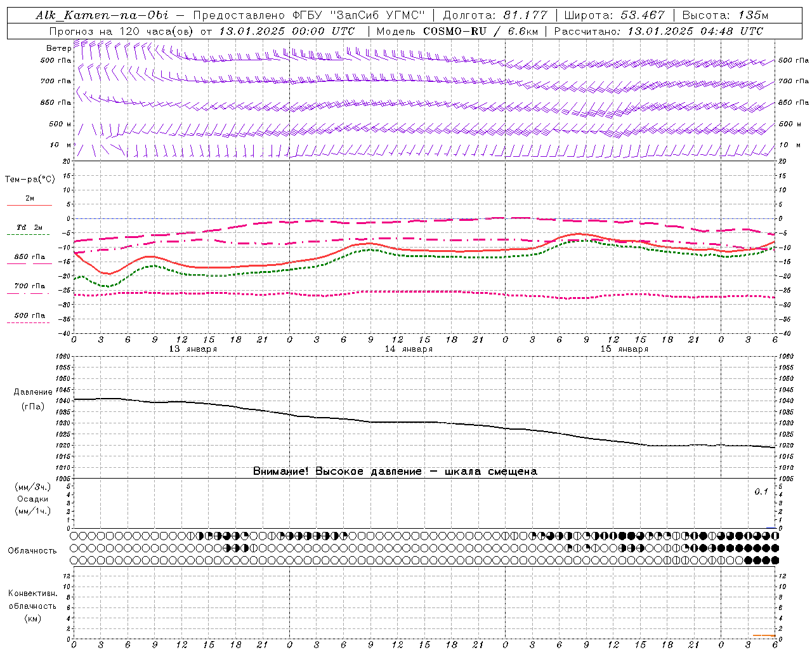Click the 15 января date label
Viewport: 812px width, 650px height.
pyautogui.click(x=624, y=349)
